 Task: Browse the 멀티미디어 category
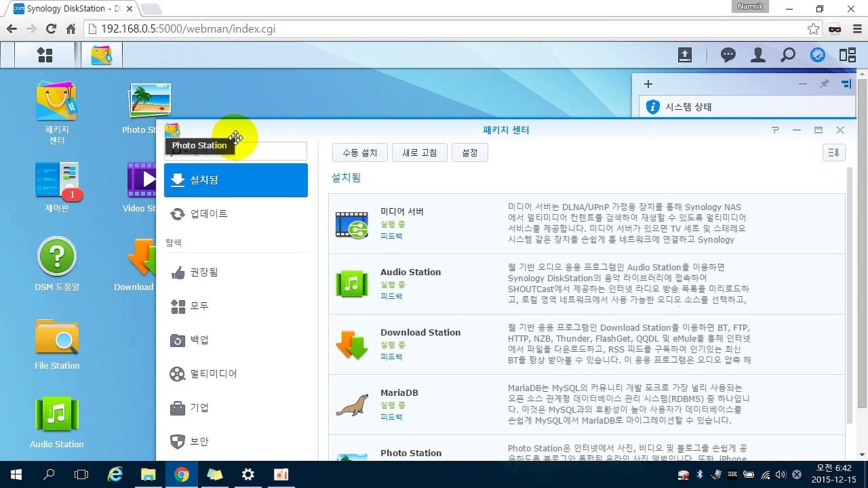(x=236, y=374)
